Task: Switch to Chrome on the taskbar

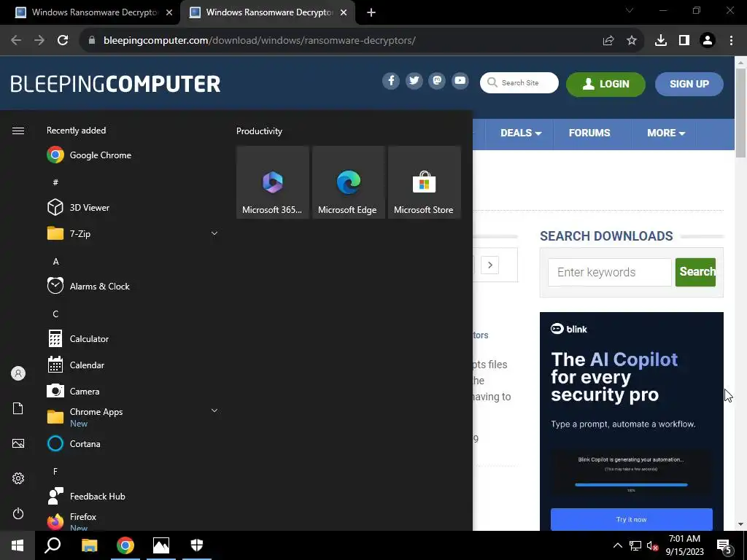Action: click(x=125, y=545)
